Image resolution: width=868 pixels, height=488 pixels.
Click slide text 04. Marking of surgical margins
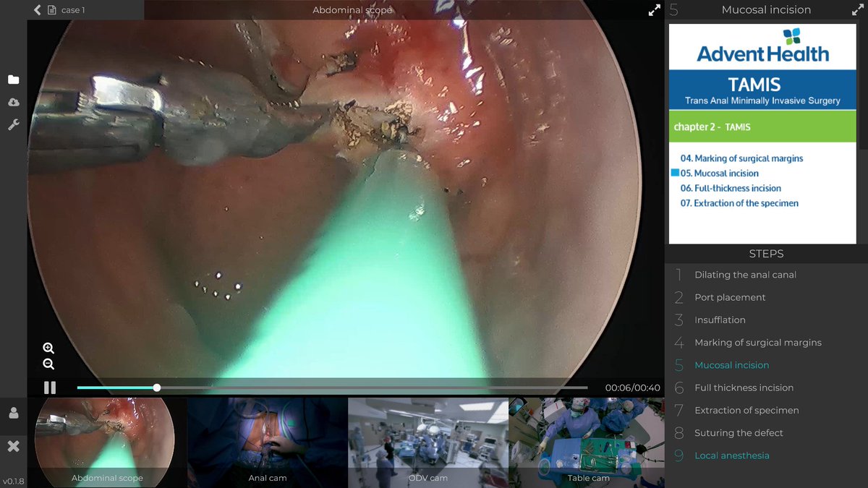click(741, 158)
